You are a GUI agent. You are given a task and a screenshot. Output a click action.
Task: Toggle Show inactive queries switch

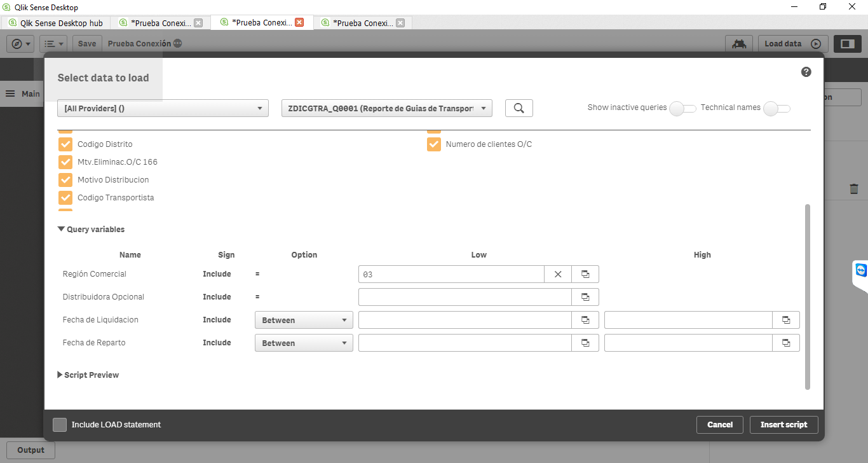click(683, 108)
